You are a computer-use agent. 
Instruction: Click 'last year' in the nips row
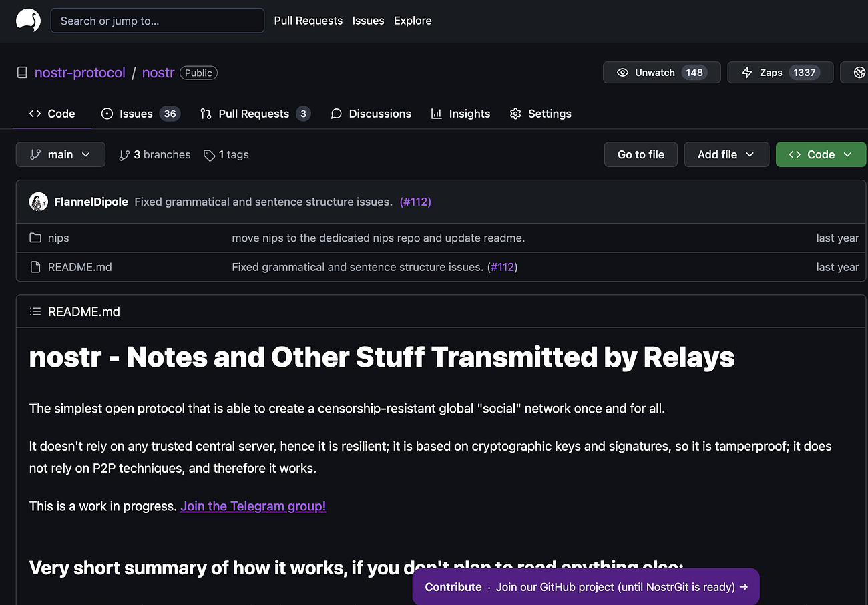837,238
